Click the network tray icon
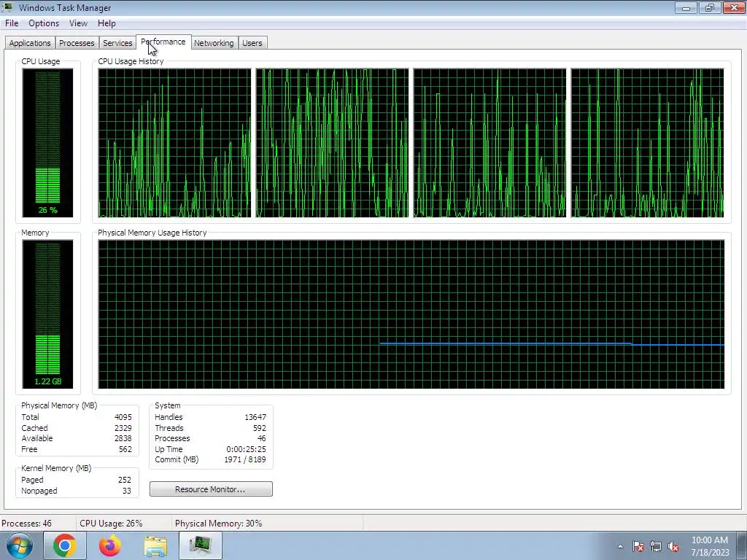The width and height of the screenshot is (747, 560). tap(656, 546)
